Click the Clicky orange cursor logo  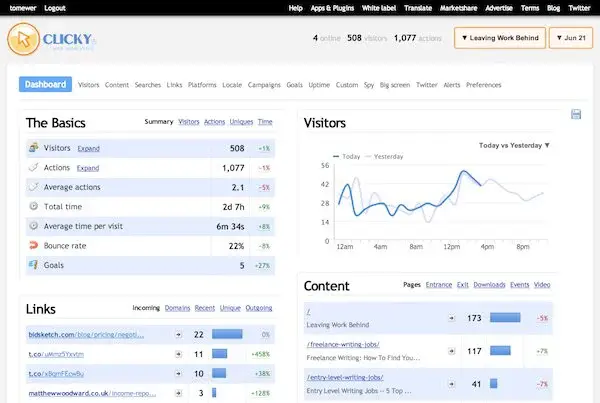23,39
